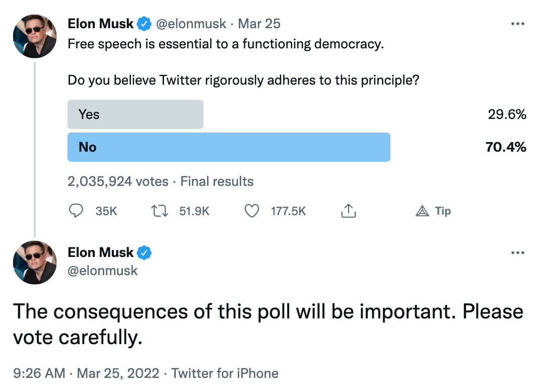Click the reply speech bubble icon
Image resolution: width=539 pixels, height=392 pixels.
pyautogui.click(x=76, y=211)
